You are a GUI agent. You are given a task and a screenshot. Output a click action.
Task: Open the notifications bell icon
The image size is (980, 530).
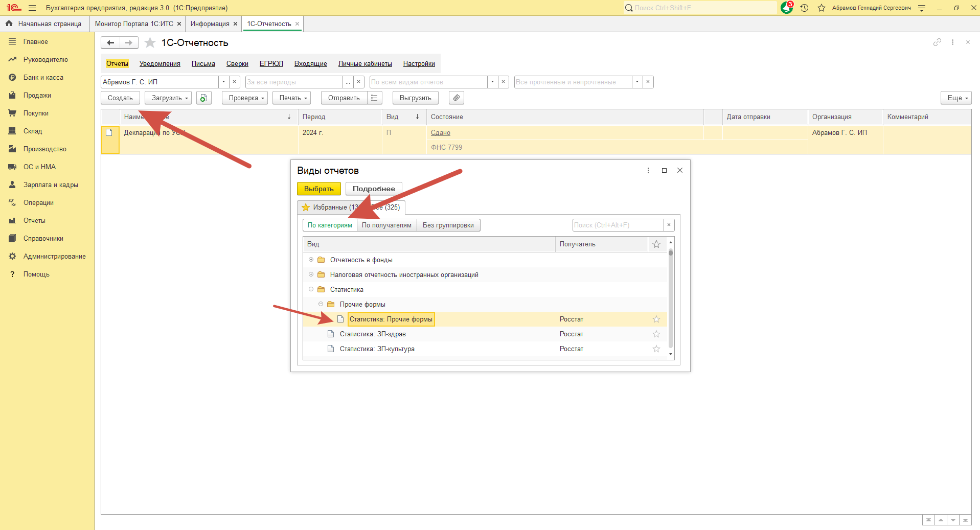pyautogui.click(x=786, y=8)
